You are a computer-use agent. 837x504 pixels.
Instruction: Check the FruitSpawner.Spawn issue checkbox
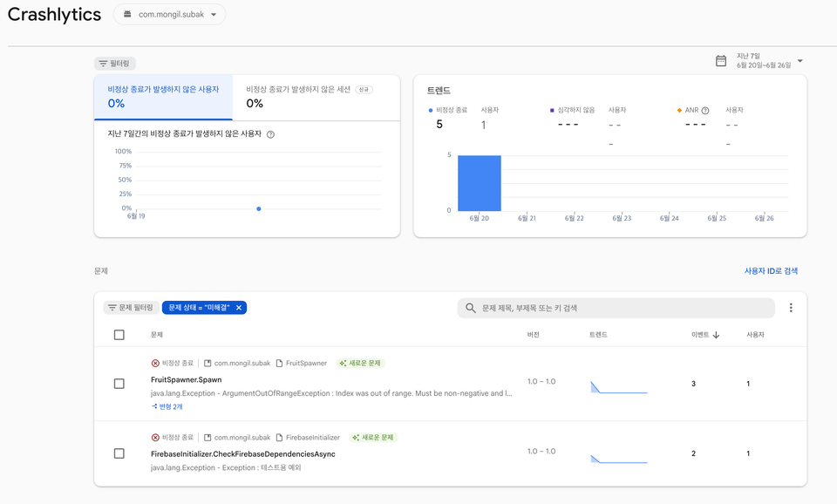point(119,384)
